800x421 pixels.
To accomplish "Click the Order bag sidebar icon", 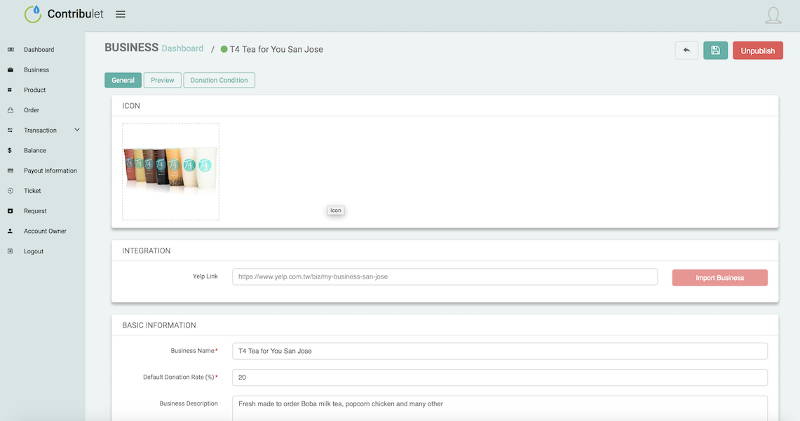I will (10, 110).
